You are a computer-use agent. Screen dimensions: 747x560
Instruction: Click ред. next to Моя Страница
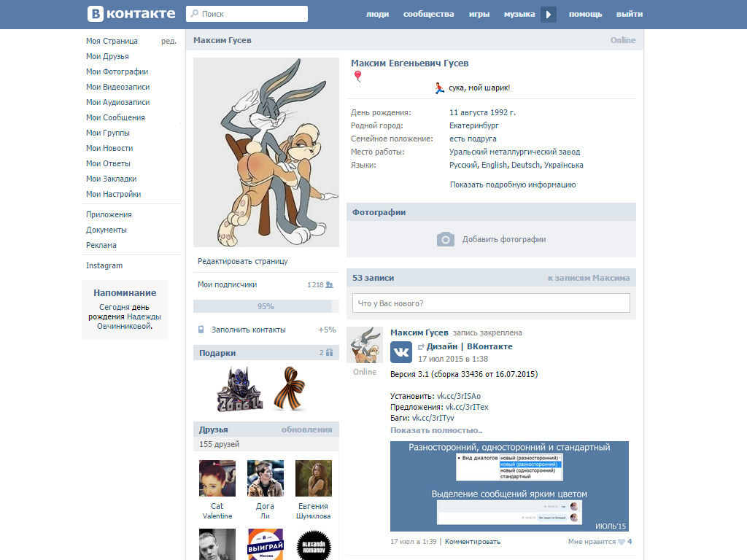coord(169,42)
